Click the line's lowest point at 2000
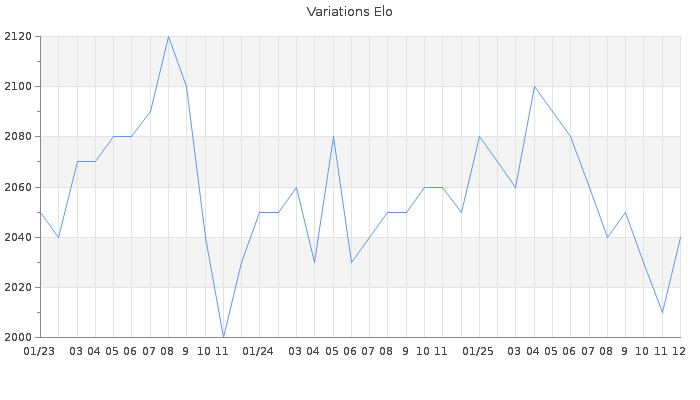Viewport: 700px width, 400px height. (223, 337)
